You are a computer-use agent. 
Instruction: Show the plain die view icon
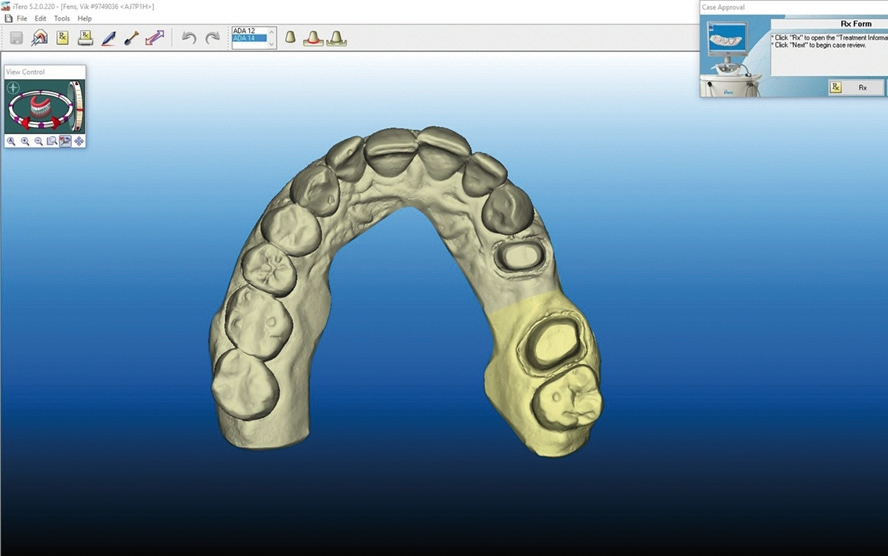pos(290,37)
